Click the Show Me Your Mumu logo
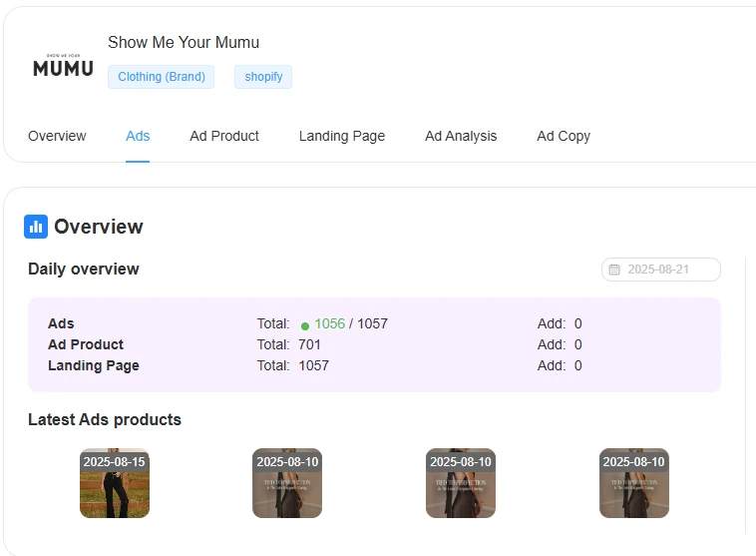This screenshot has width=756, height=556. [x=63, y=65]
